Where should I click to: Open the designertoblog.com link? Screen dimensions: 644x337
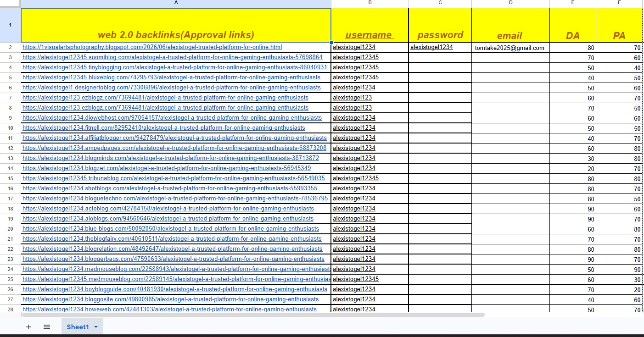[x=172, y=88]
